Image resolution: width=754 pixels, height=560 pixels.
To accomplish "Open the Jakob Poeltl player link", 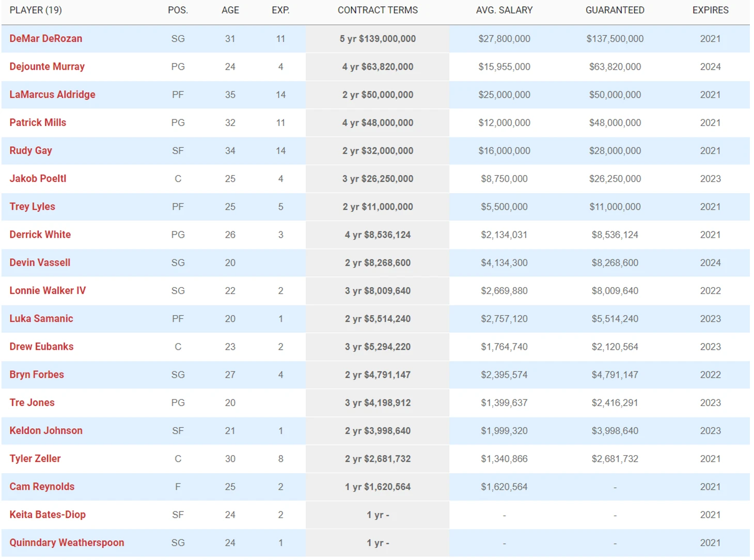I will (38, 178).
